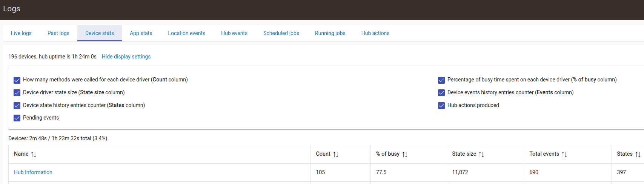
Task: Toggle the State size column checkbox
Action: coord(17,93)
